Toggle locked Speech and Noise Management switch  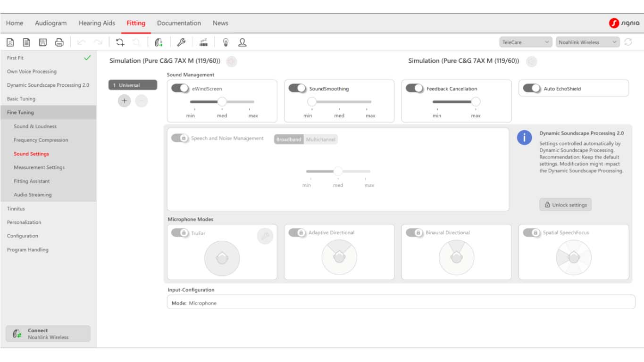[180, 138]
